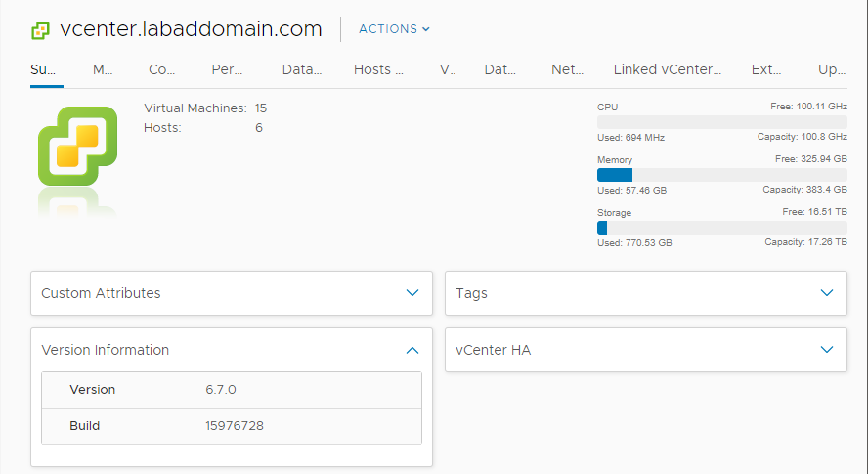The image size is (868, 474).
Task: Click the CPU usage bar
Action: point(721,122)
